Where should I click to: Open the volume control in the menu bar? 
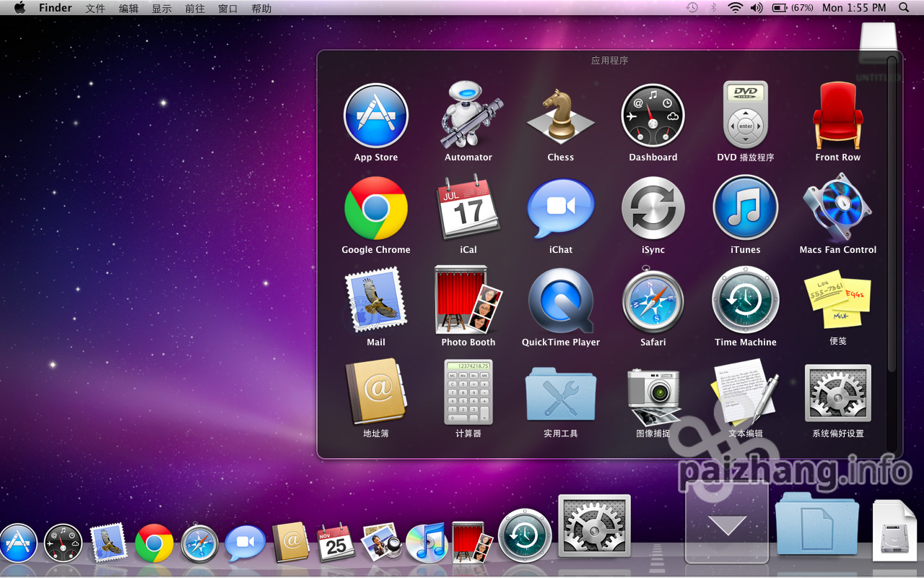tap(757, 8)
